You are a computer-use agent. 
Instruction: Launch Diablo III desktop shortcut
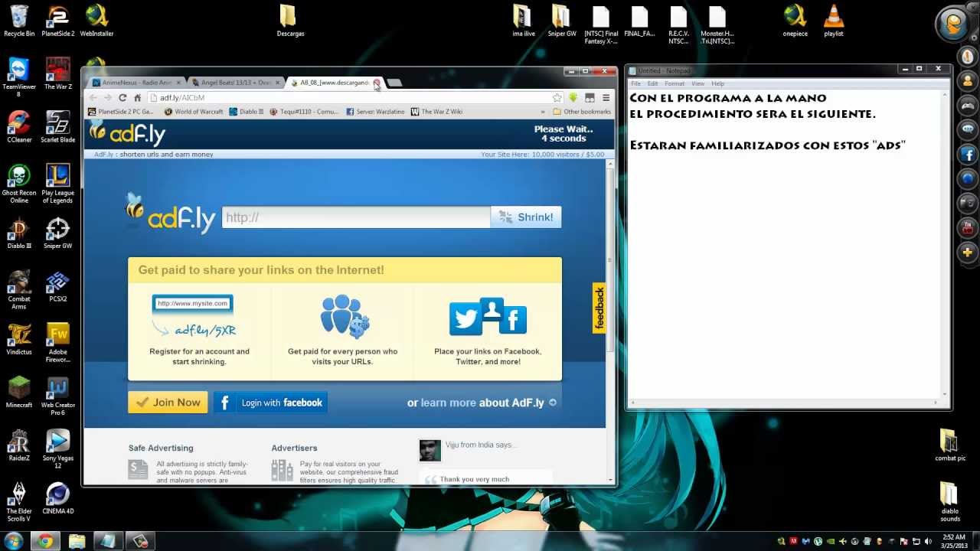click(19, 233)
